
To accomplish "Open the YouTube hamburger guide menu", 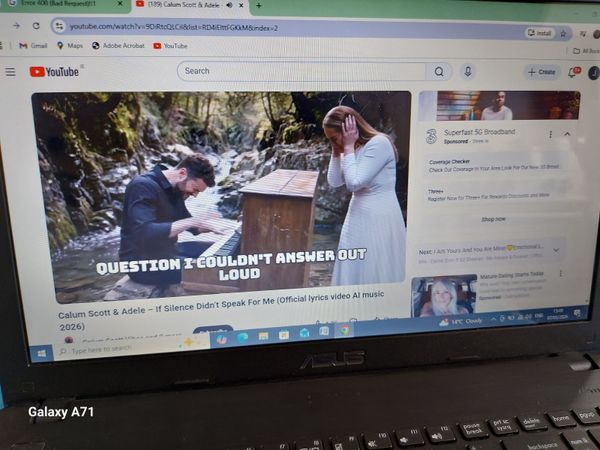I will click(x=10, y=72).
